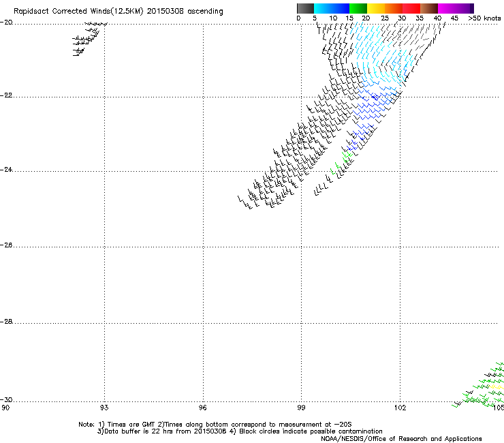Click the -26 latitude axis label
Viewport: 504px width, 443px height.
tap(6, 245)
